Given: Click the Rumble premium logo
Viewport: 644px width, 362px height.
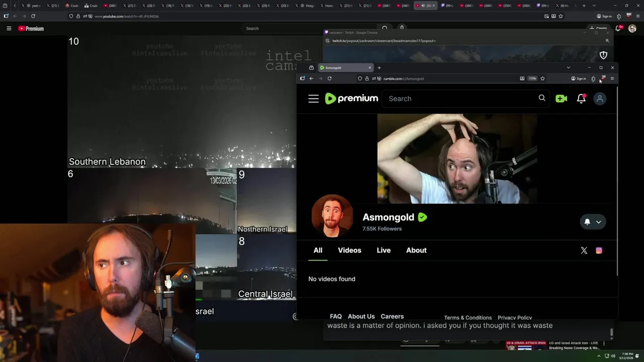Looking at the screenshot, I should pyautogui.click(x=351, y=99).
